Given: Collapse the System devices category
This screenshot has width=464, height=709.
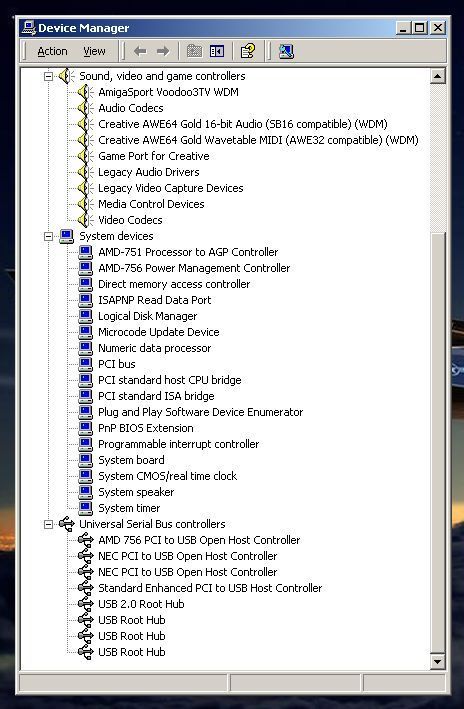Looking at the screenshot, I should pyautogui.click(x=48, y=236).
